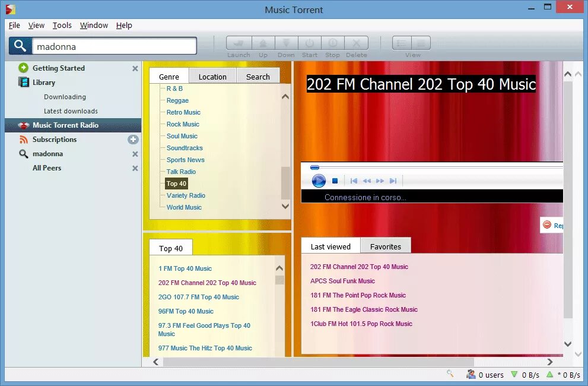Open the Favorites tab
Screen dimensions: 588x386
[x=386, y=246]
